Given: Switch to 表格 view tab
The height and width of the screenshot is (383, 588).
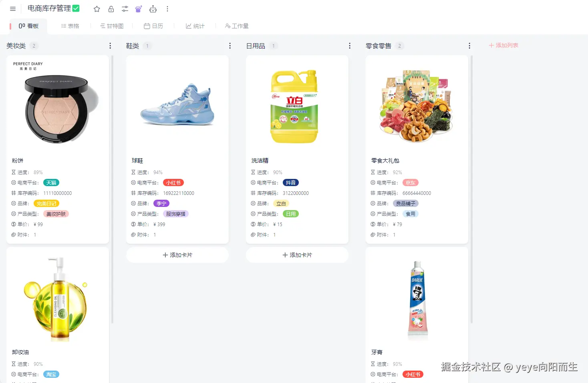Looking at the screenshot, I should [70, 26].
